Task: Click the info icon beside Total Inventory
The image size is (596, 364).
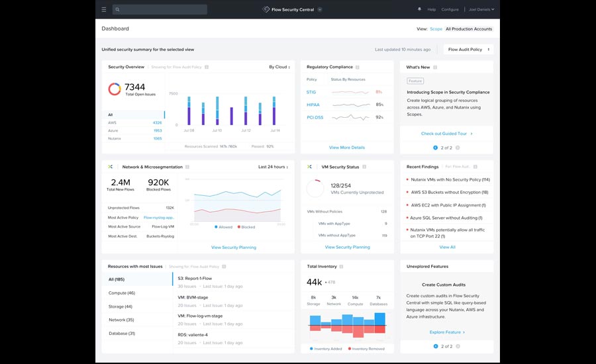Action: (x=342, y=266)
